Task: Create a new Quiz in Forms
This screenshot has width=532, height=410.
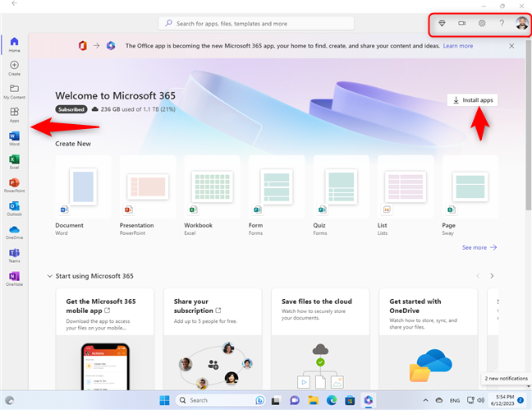Action: tap(341, 196)
